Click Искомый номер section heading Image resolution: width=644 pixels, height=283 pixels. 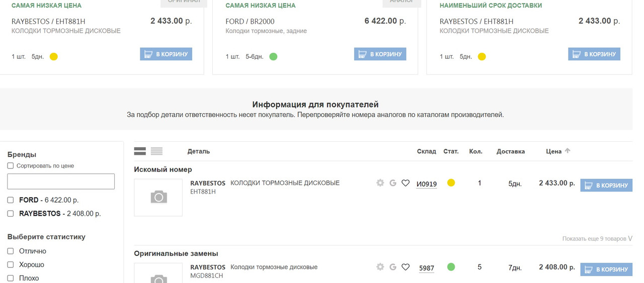pos(163,169)
